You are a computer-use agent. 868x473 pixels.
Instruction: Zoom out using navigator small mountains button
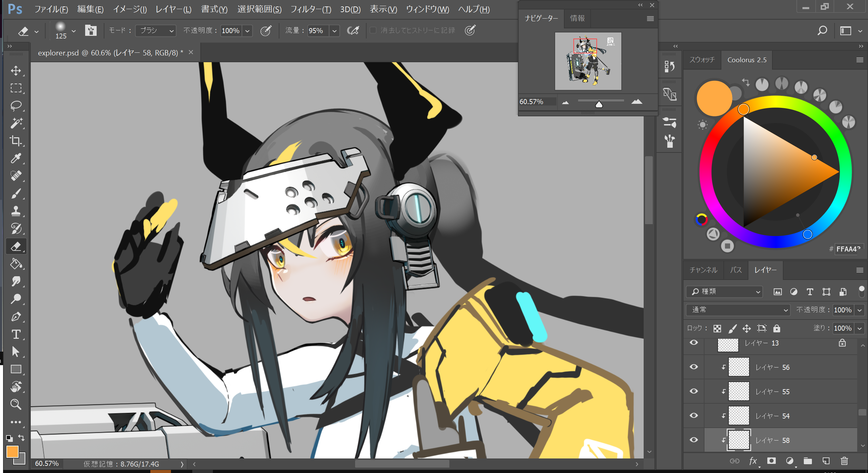tap(566, 102)
